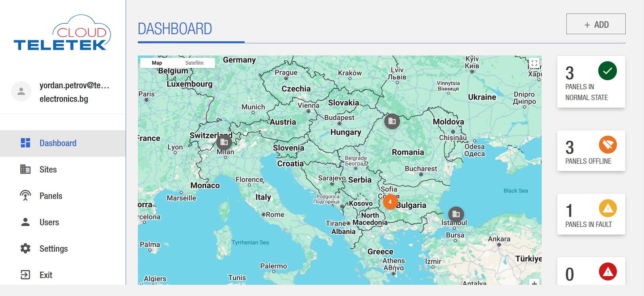The height and width of the screenshot is (296, 644).
Task: Select the site marker near Milan
Action: pyautogui.click(x=224, y=142)
